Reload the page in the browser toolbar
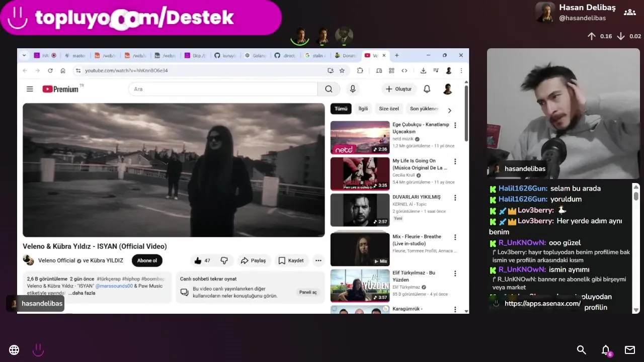 [x=50, y=70]
